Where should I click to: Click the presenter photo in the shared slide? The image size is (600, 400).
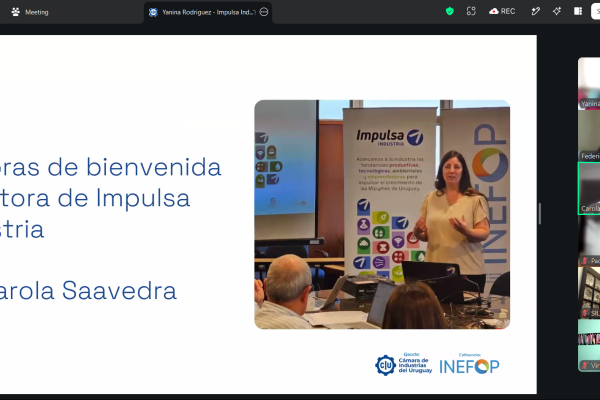pos(382,214)
